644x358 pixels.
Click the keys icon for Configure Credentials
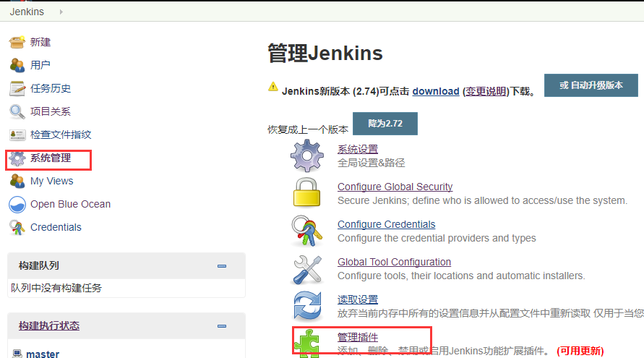tap(306, 231)
